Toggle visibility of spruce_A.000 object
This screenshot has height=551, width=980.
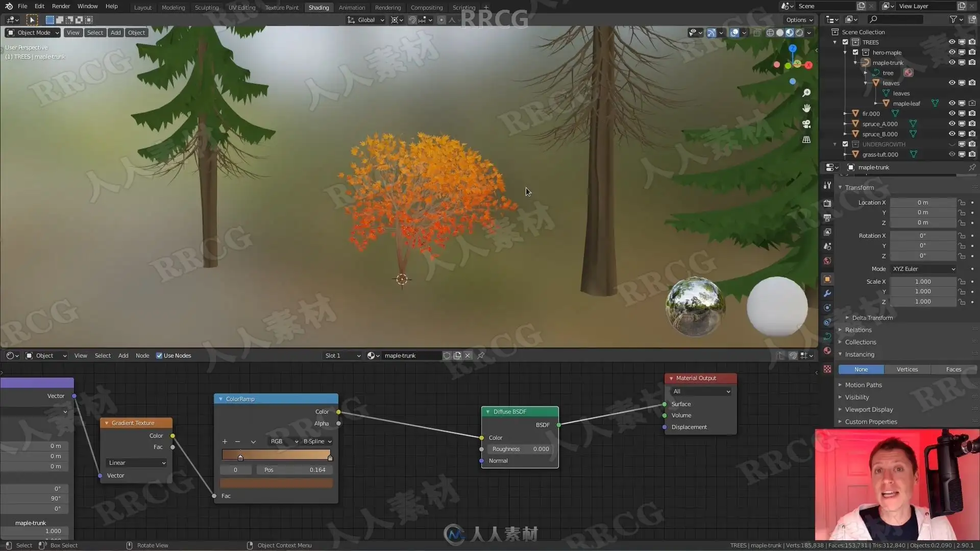point(951,124)
